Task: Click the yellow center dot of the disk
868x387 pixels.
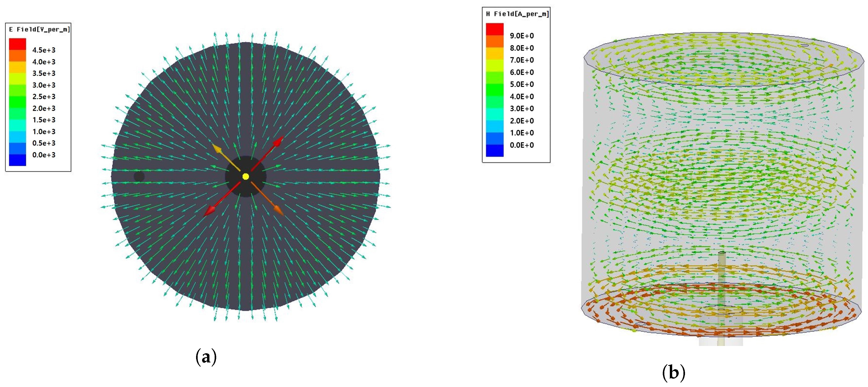Action: [246, 176]
